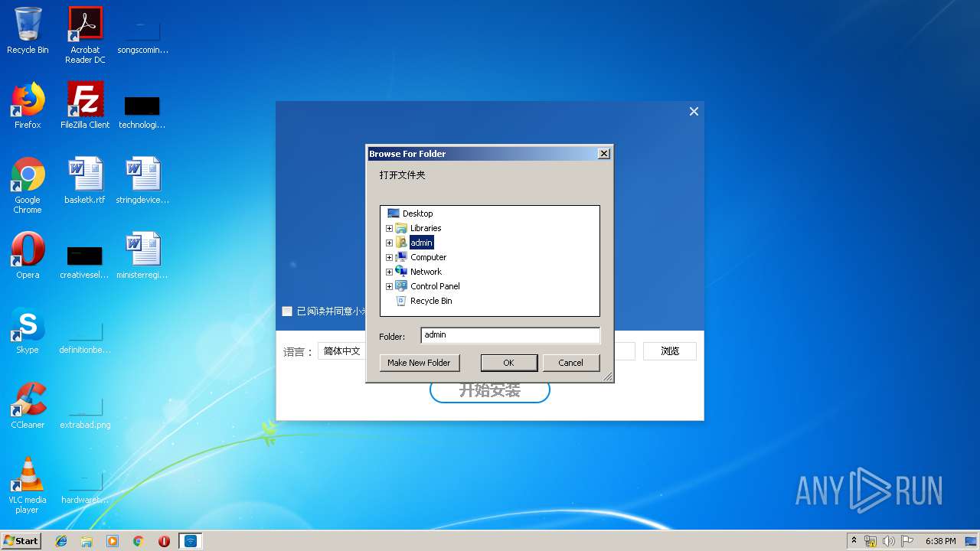Confirm folder selection with OK

(508, 363)
